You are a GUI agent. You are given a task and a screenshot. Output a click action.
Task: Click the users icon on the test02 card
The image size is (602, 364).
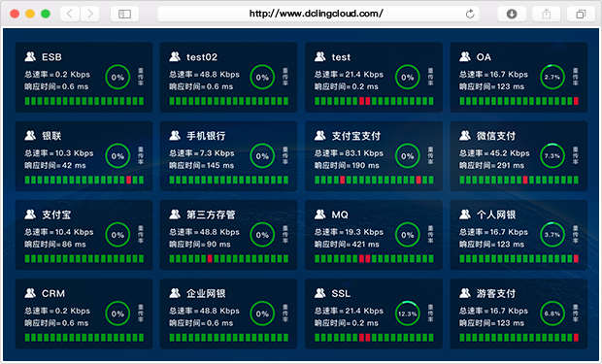point(175,57)
